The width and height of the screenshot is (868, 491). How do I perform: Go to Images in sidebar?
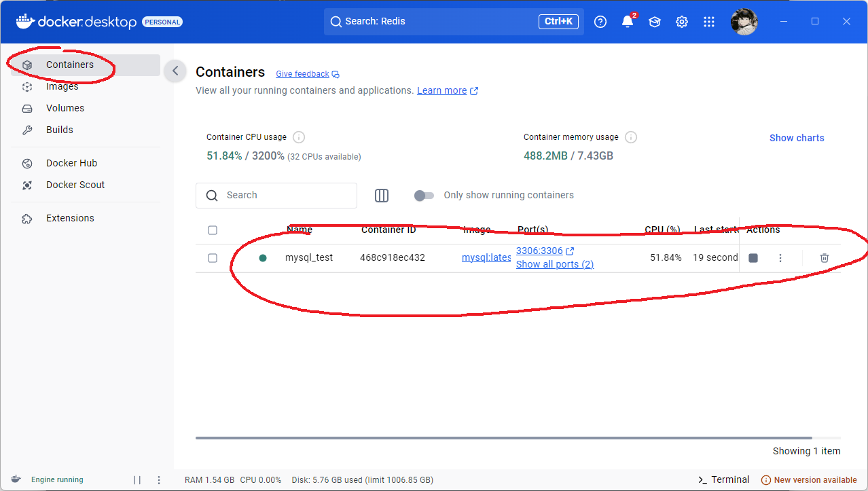point(62,86)
